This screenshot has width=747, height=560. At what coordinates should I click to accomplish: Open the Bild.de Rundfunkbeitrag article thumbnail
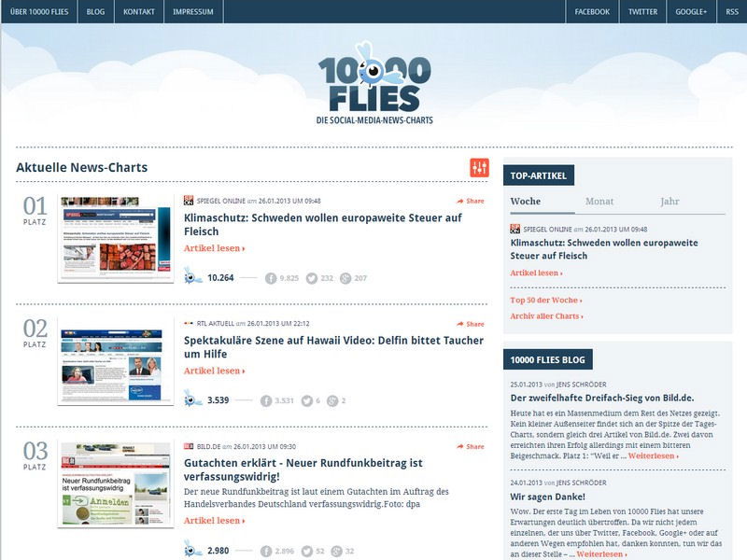point(116,485)
